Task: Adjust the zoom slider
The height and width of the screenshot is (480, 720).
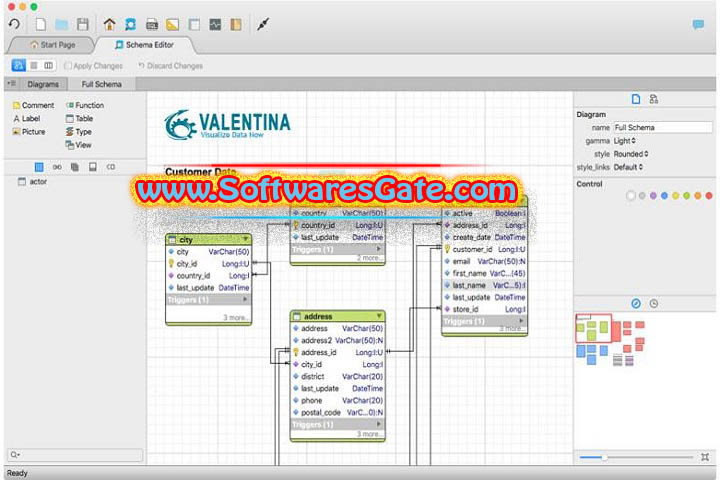Action: 636,457
